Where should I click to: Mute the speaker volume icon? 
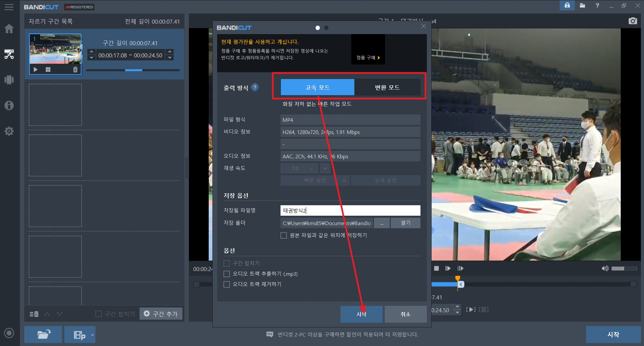coord(605,268)
